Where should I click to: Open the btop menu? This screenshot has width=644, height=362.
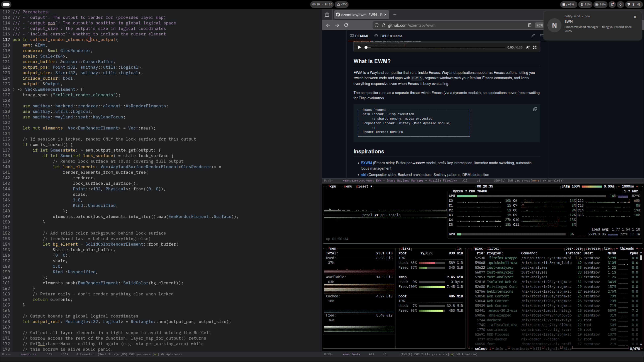pyautogui.click(x=348, y=186)
